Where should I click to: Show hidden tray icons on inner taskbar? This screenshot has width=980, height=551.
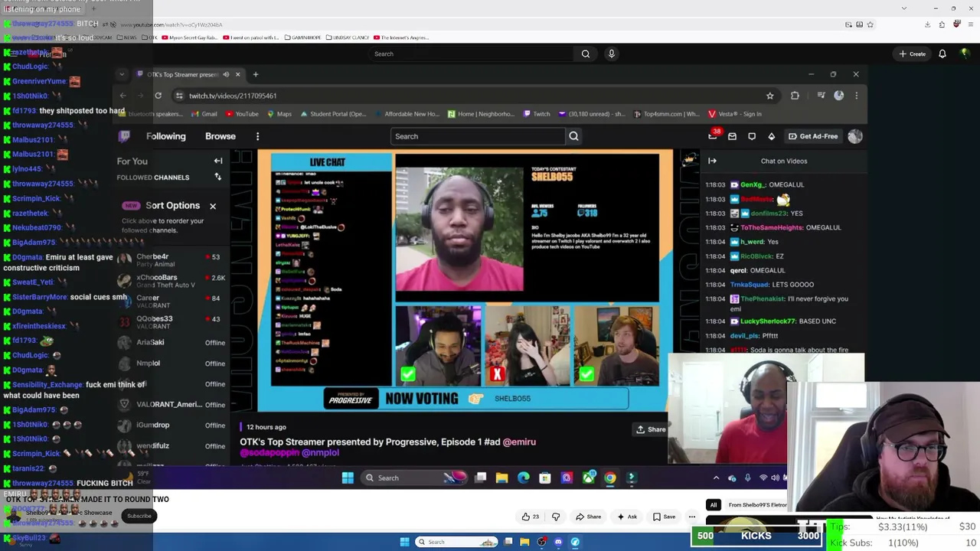pyautogui.click(x=716, y=478)
